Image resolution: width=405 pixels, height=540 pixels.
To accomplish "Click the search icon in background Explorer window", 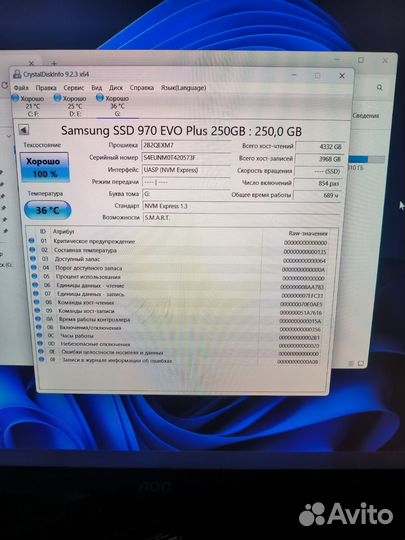I will point(380,87).
